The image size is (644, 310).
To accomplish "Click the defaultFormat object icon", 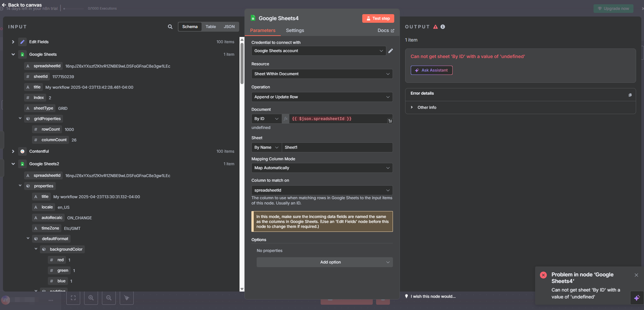I will pos(36,239).
